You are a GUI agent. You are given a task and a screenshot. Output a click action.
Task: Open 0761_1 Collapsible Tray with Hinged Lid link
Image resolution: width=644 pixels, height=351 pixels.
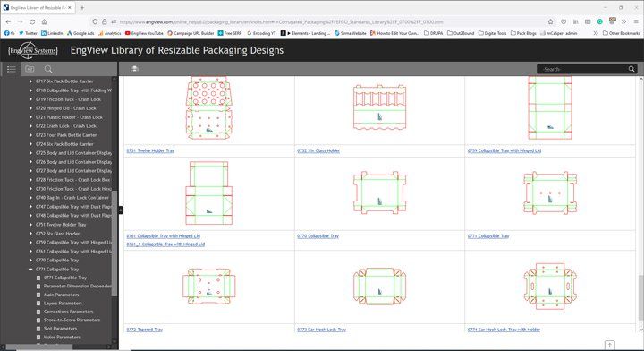(165, 244)
